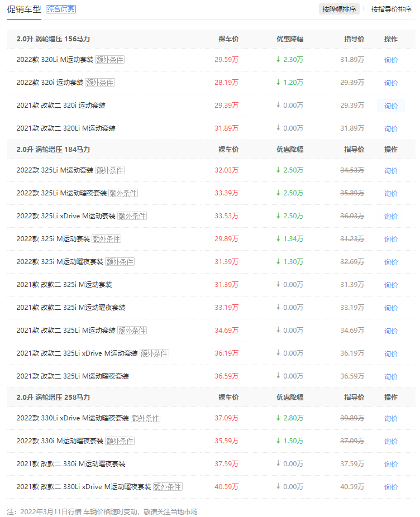Click 询价 for 2021款 改款二 325Li M运动套装

pos(391,331)
